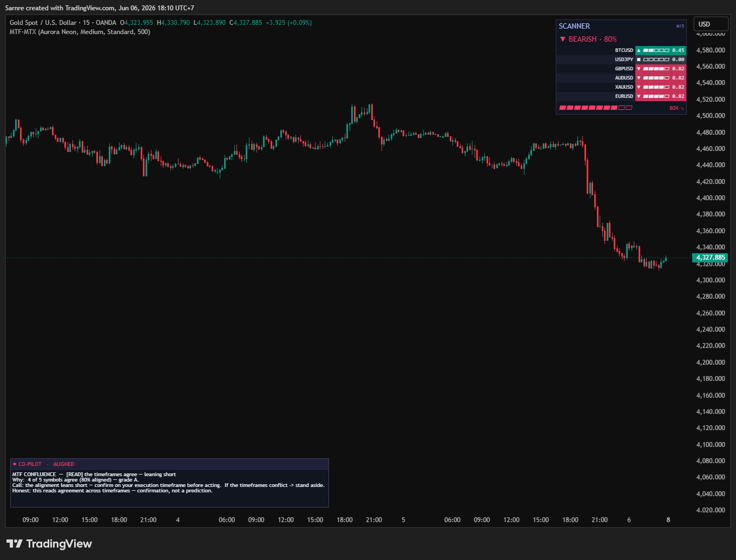
Task: Click the CO-PILOT diamond icon
Action: pyautogui.click(x=15, y=464)
